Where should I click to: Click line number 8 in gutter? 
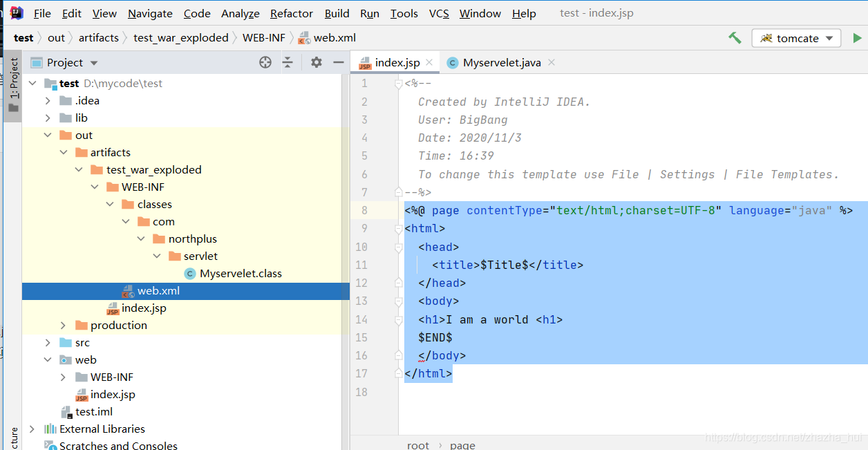364,211
